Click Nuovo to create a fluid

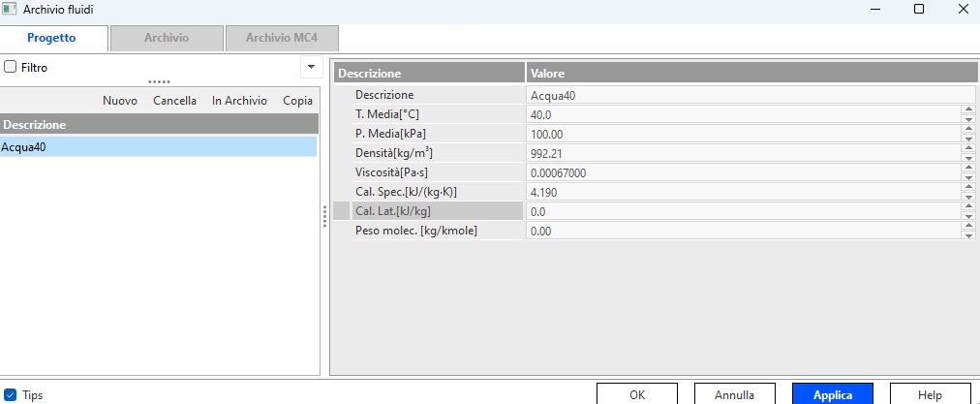(120, 101)
